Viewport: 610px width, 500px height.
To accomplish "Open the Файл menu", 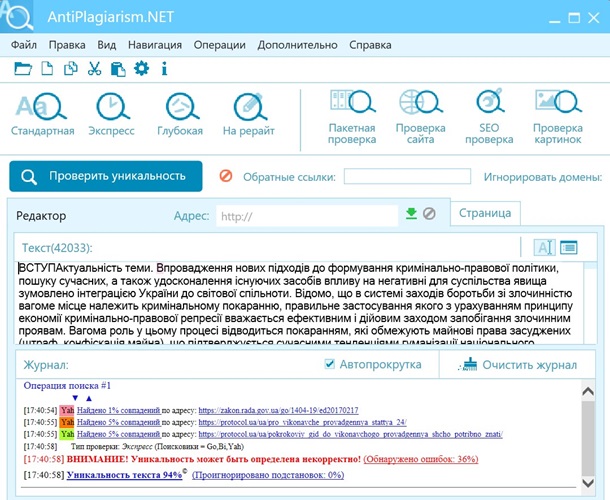I will pos(24,45).
